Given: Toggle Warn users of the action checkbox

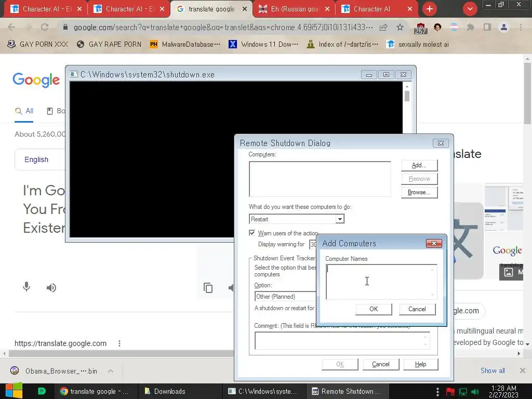Looking at the screenshot, I should pyautogui.click(x=252, y=233).
